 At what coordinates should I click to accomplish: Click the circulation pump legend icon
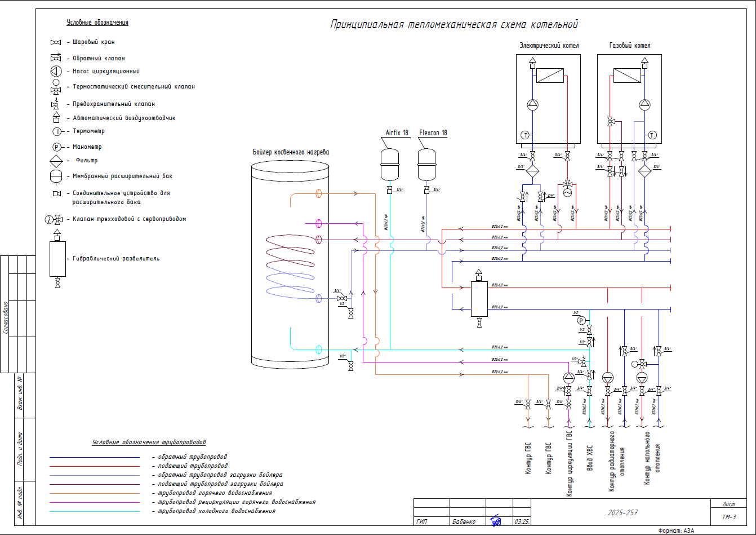pyautogui.click(x=56, y=72)
